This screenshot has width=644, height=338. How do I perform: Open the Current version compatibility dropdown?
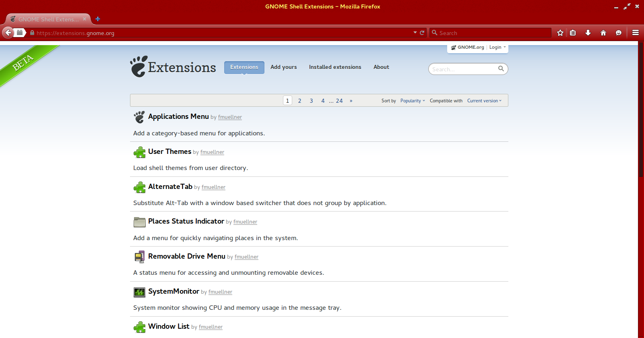click(x=484, y=101)
